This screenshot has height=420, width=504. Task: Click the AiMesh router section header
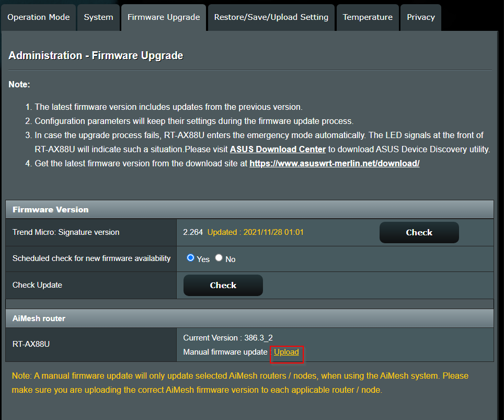pos(39,318)
